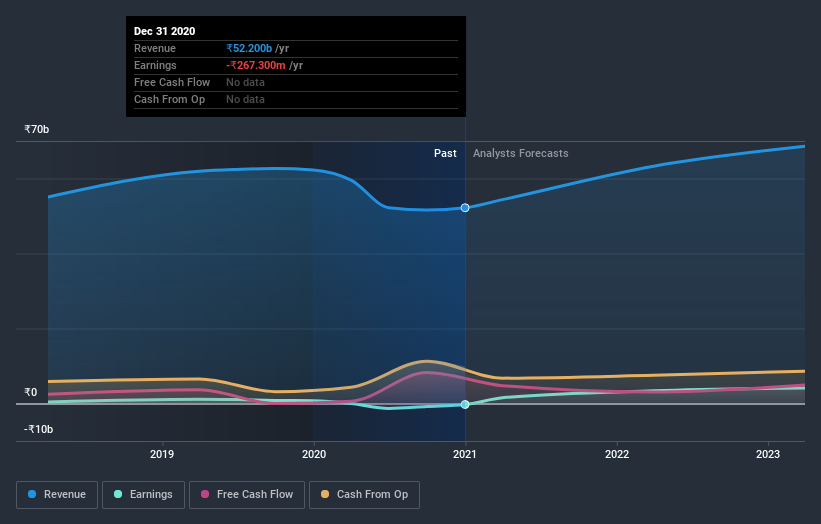The image size is (821, 524).
Task: Toggle the Cash From Op legend series
Action: click(x=364, y=495)
